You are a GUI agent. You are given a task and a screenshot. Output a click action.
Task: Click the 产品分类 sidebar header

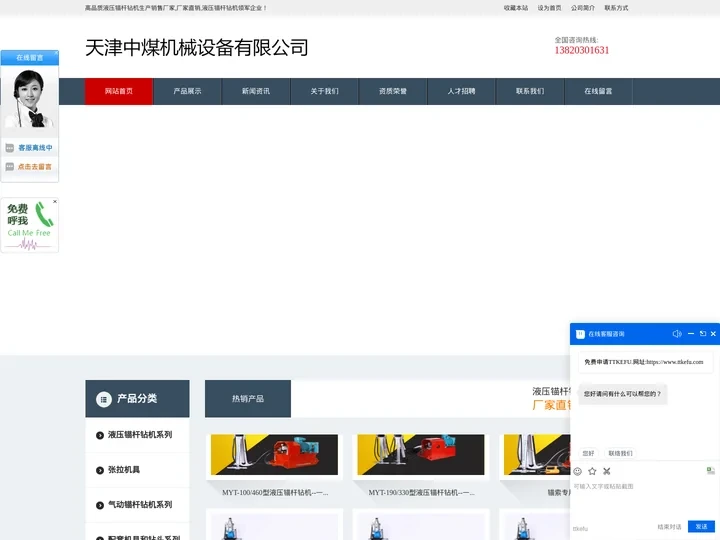click(137, 399)
